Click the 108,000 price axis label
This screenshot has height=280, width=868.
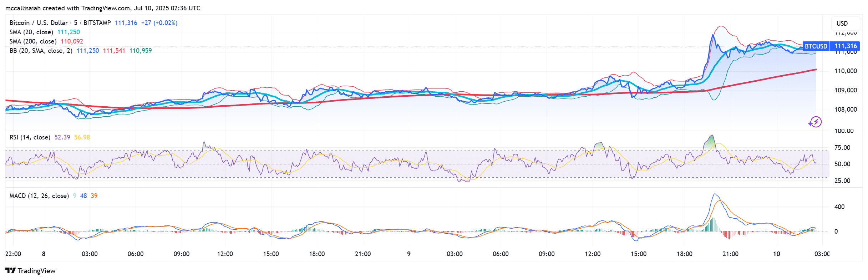coord(846,110)
